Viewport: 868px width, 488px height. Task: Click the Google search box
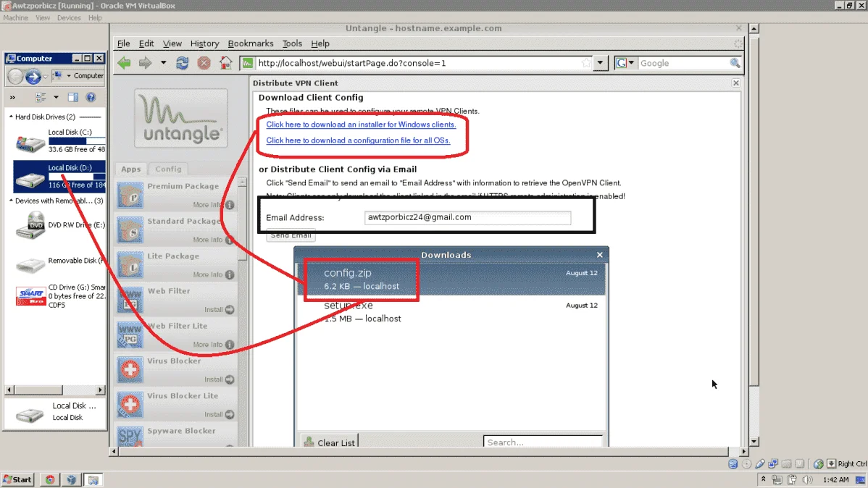683,63
